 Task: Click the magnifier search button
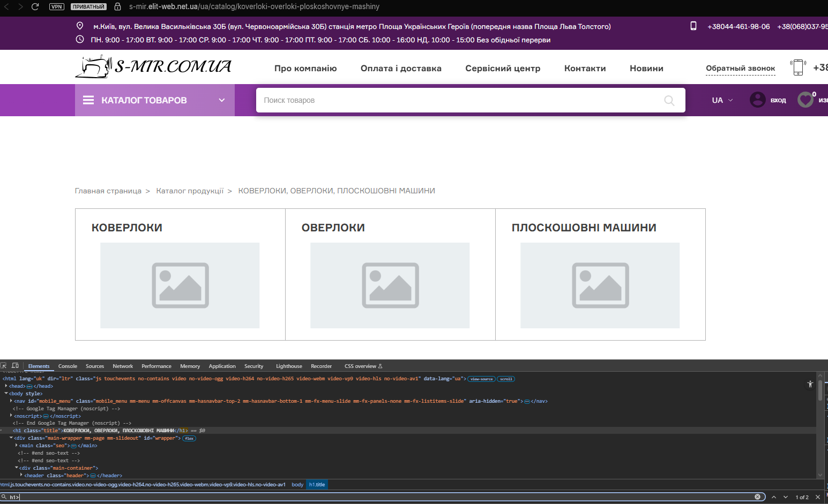(669, 100)
